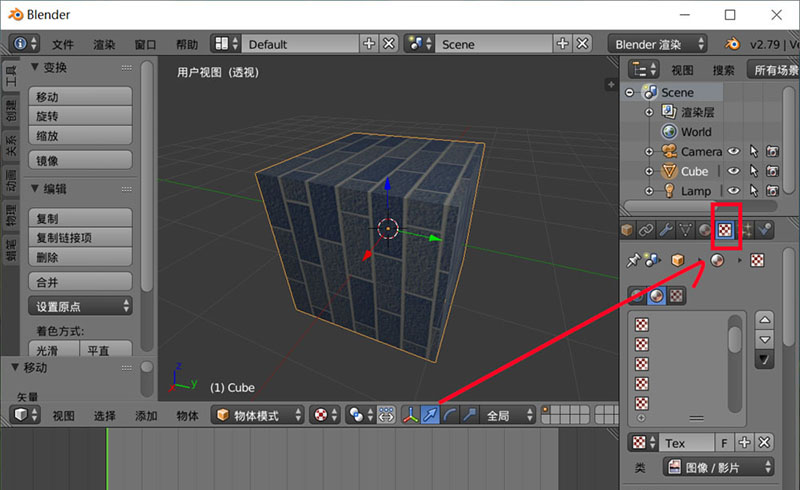Enable the scale manipulator
This screenshot has width=800, height=490.
[x=469, y=415]
